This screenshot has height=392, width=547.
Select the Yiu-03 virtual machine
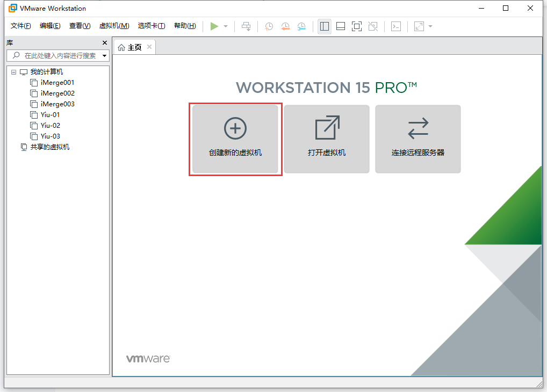click(x=50, y=136)
